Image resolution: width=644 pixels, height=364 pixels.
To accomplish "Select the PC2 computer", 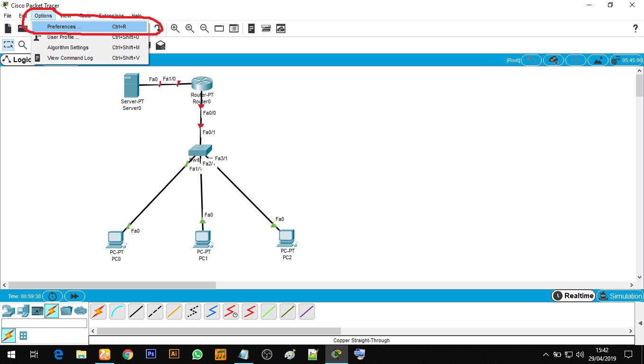I will click(x=286, y=238).
